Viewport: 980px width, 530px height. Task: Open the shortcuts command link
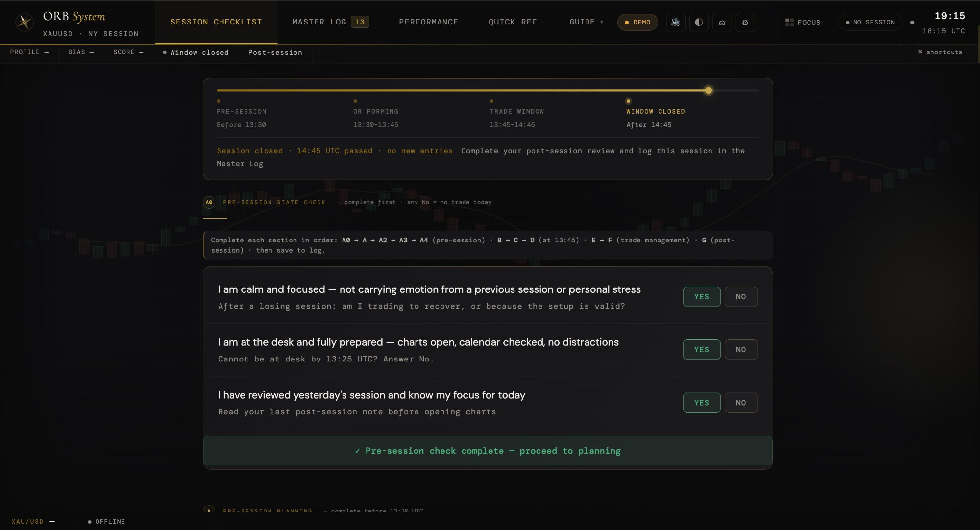[940, 52]
